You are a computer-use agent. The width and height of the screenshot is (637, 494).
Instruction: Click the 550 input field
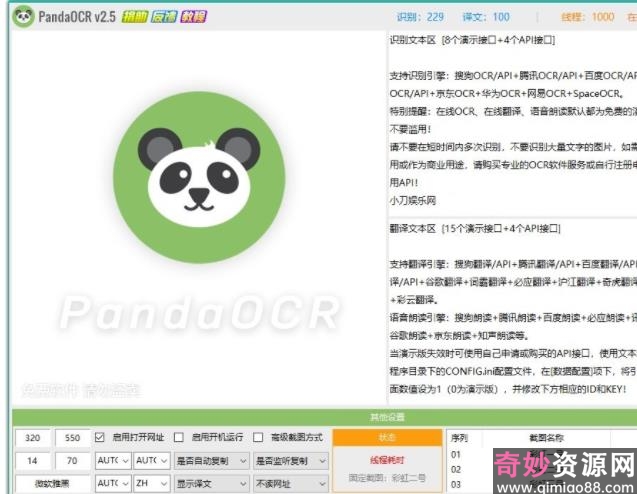72,438
